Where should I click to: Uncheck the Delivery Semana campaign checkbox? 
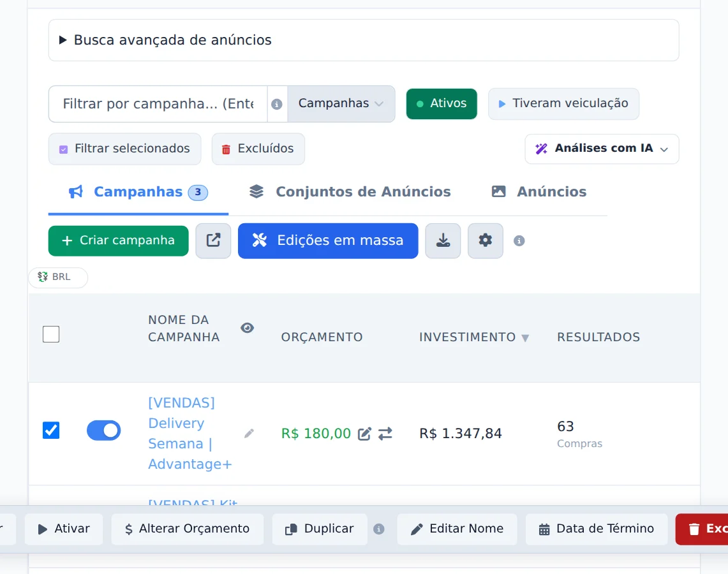click(x=51, y=430)
